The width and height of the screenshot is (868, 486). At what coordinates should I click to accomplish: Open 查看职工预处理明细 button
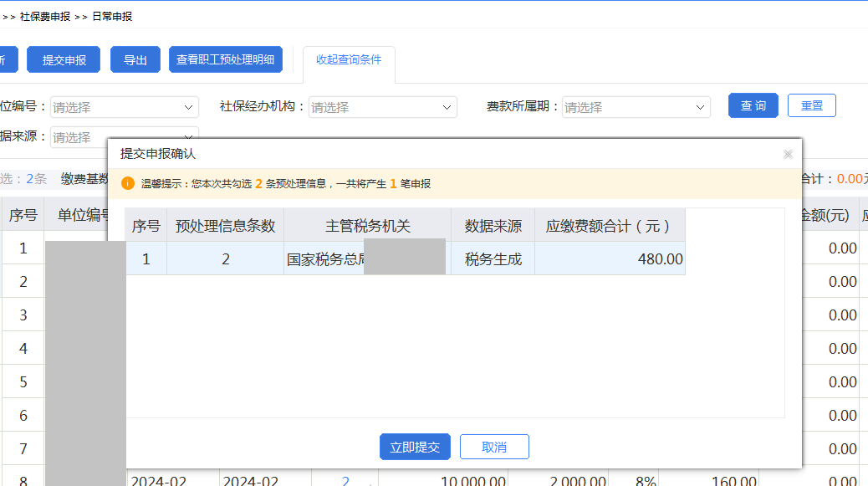225,59
